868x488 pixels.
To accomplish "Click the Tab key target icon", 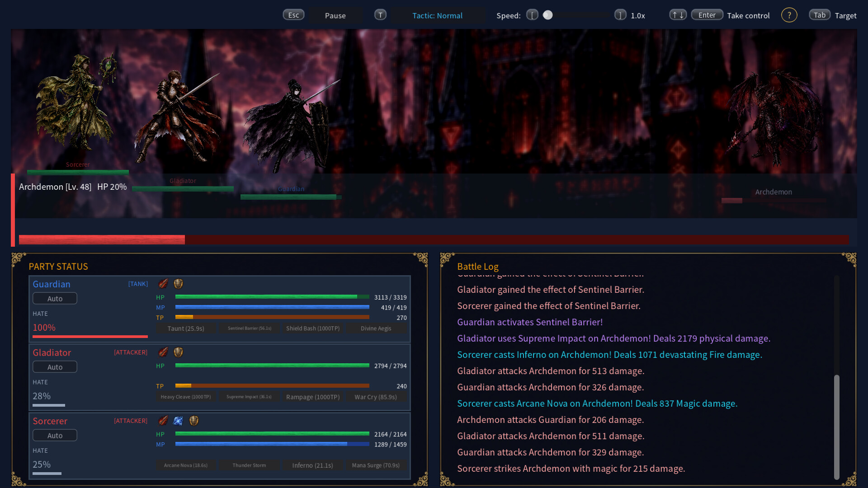I will click(x=820, y=15).
